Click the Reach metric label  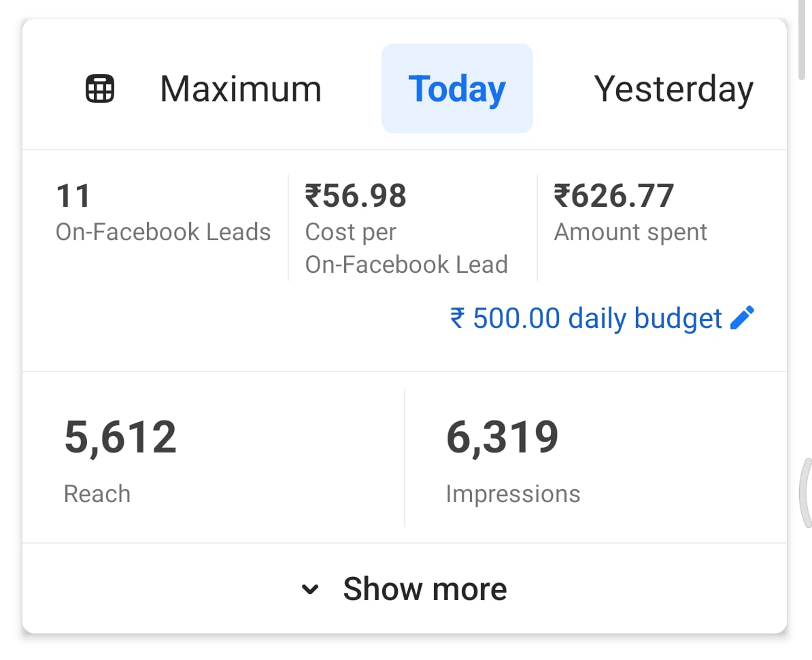coord(97,493)
